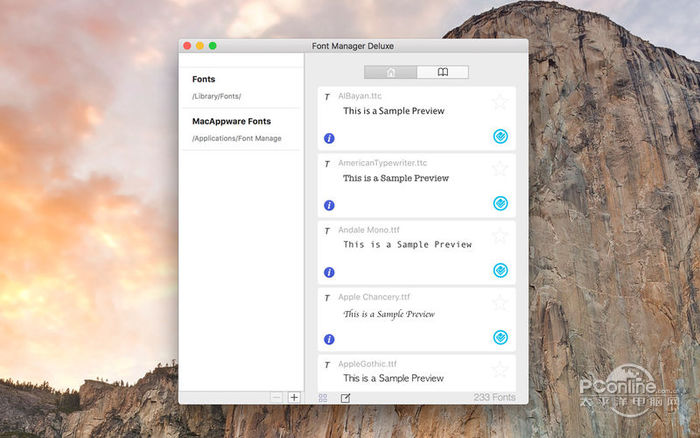700x438 pixels.
Task: Open info for Apple Chancery.ttf font
Action: tap(329, 339)
